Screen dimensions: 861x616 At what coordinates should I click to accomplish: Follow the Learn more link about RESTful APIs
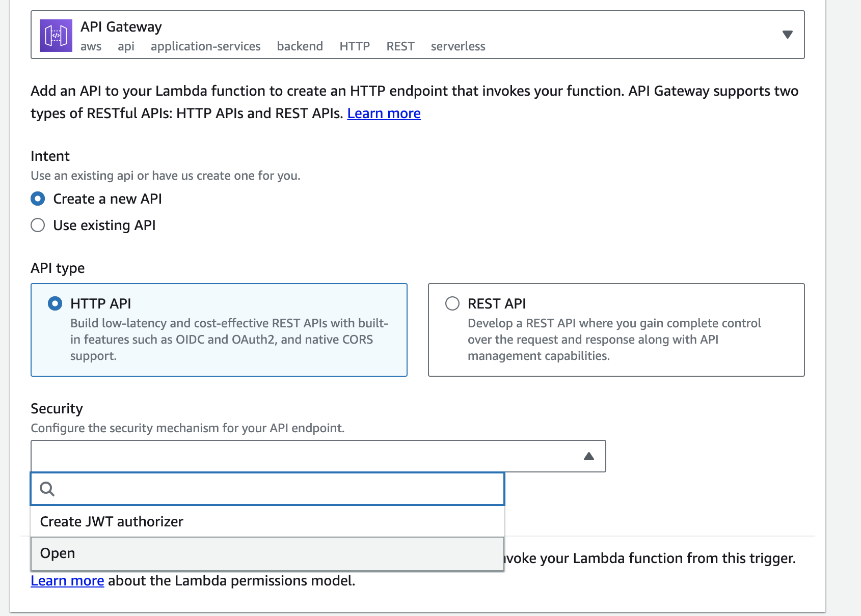(384, 113)
